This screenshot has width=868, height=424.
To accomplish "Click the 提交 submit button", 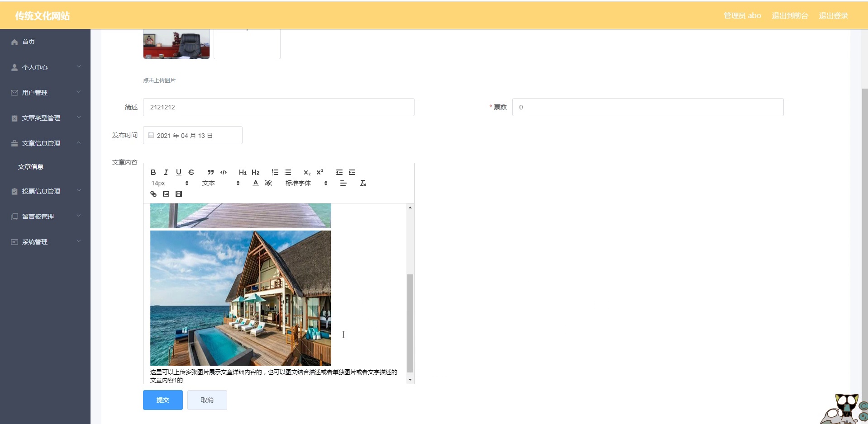I will [x=163, y=400].
